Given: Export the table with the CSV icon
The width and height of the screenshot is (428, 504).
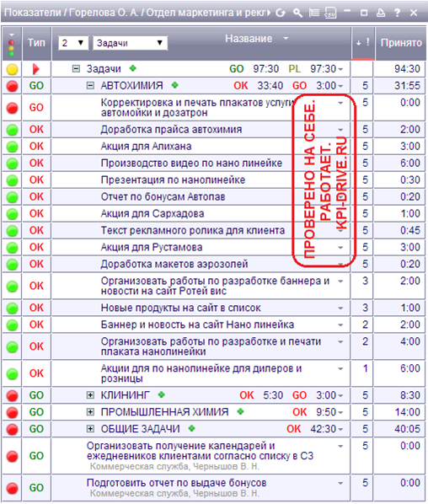Looking at the screenshot, I should click(330, 13).
